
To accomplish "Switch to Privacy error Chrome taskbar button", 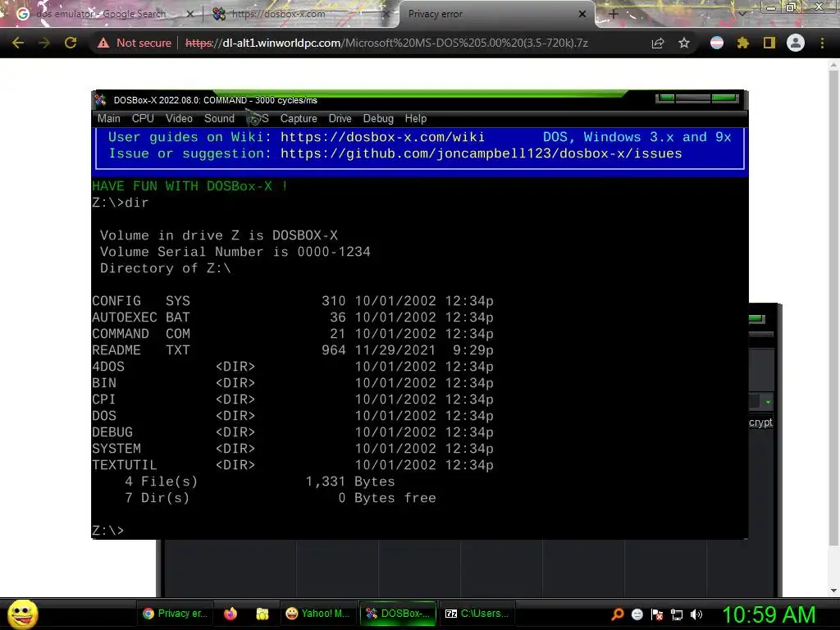I will coord(176,614).
